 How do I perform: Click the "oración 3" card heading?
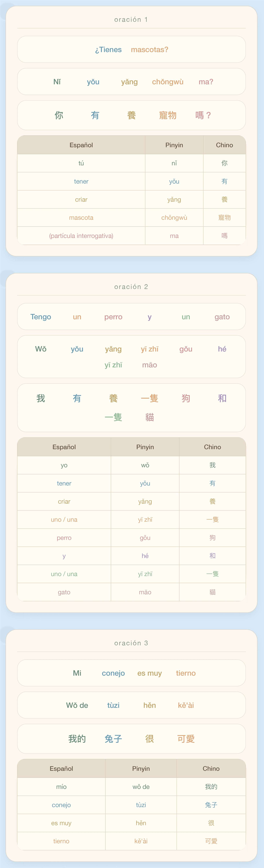pos(131,643)
